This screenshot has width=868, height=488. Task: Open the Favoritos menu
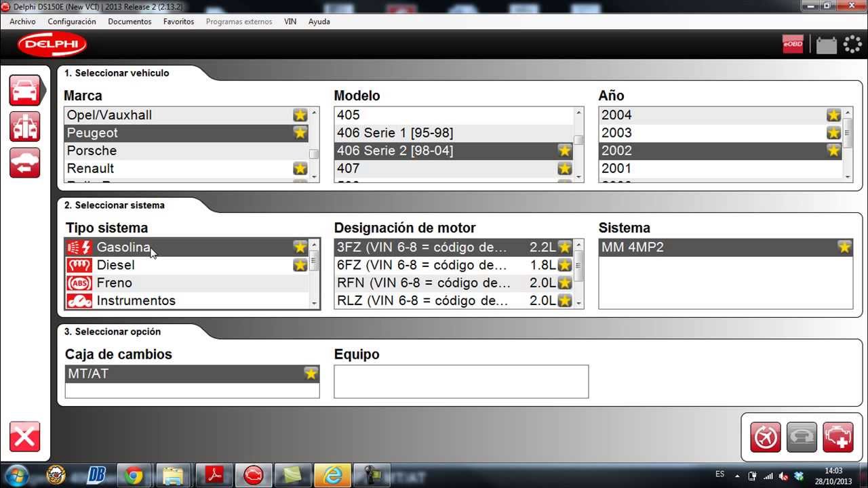click(179, 22)
